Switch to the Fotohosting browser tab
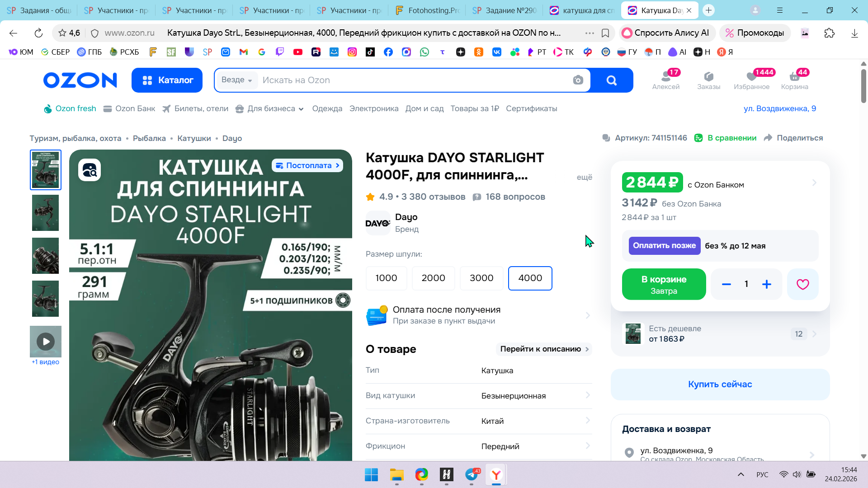This screenshot has width=868, height=488. (x=426, y=10)
